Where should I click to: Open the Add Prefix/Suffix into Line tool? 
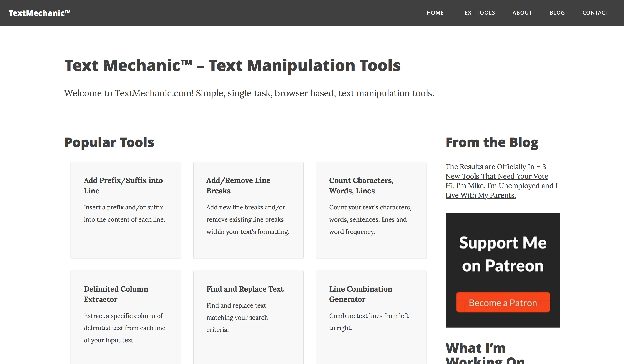point(123,185)
